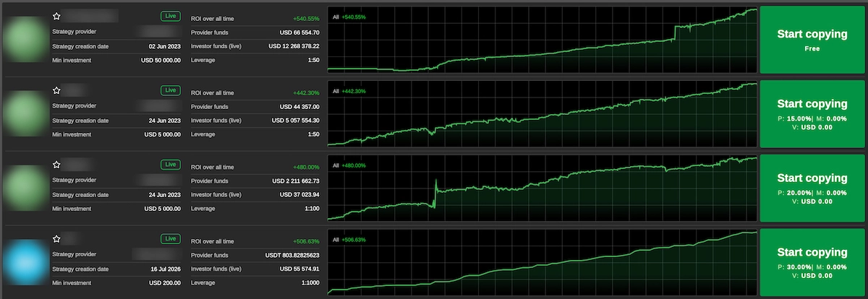This screenshot has width=868, height=299.
Task: Click investor funds USD 55 574.91
Action: [x=299, y=269]
